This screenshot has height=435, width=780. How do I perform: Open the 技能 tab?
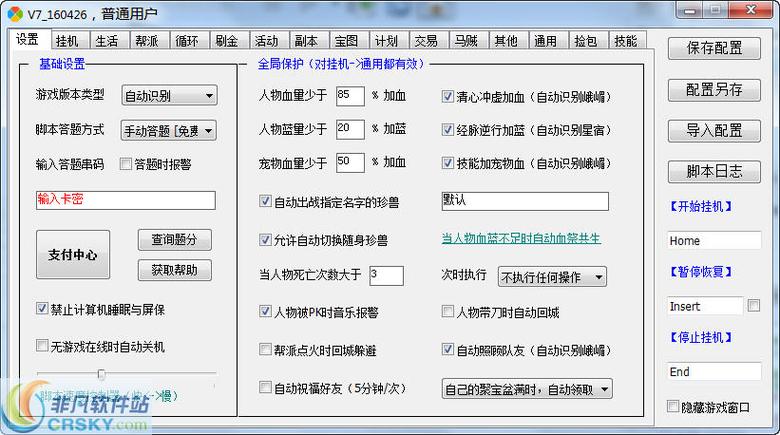pyautogui.click(x=628, y=40)
